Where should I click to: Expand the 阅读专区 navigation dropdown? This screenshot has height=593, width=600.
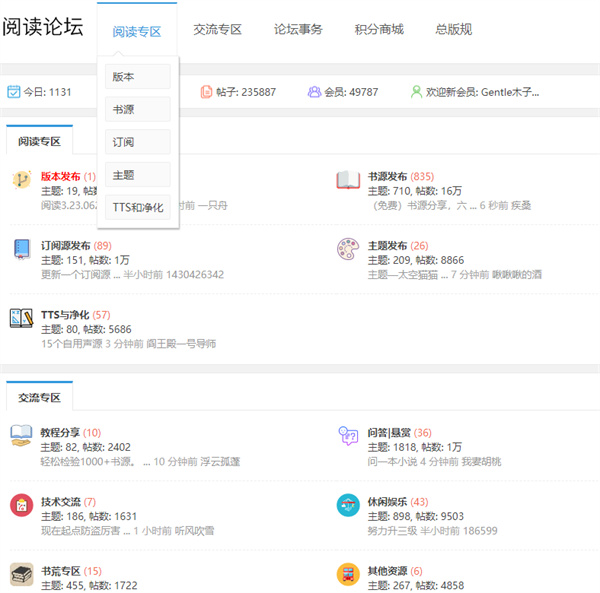point(137,31)
